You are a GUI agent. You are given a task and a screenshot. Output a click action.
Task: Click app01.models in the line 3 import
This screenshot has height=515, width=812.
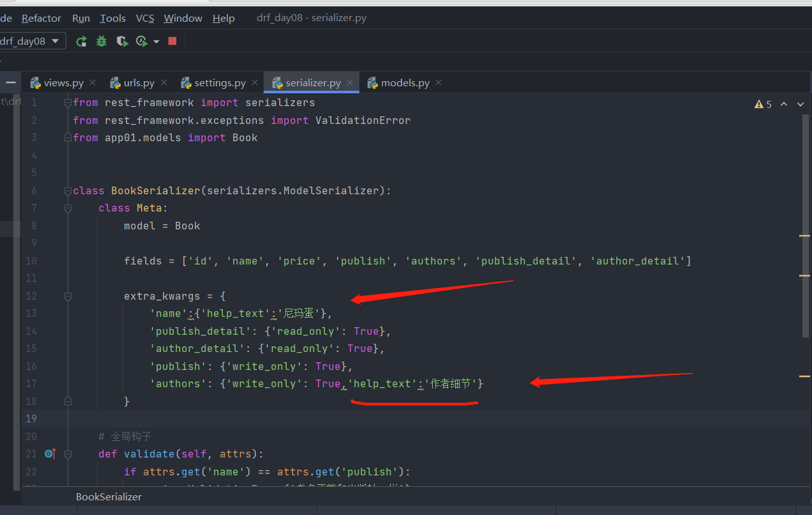click(x=143, y=137)
